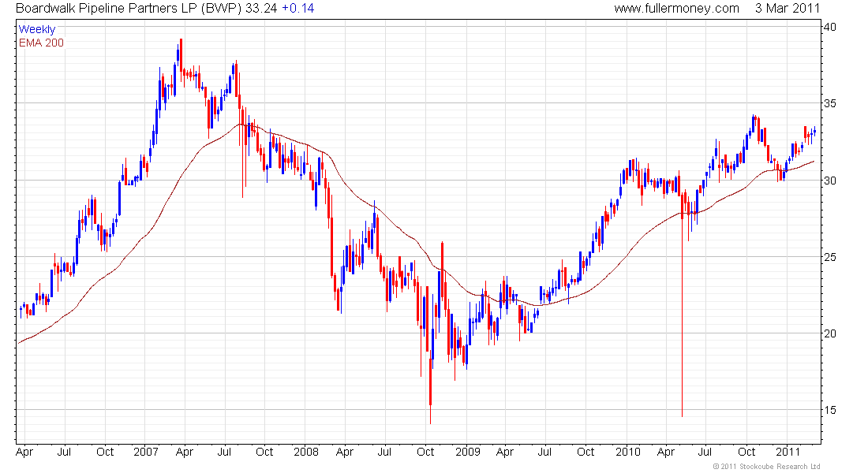This screenshot has height=473, width=868.
Task: Click the chart date 3 Mar 2011
Action: tap(788, 9)
